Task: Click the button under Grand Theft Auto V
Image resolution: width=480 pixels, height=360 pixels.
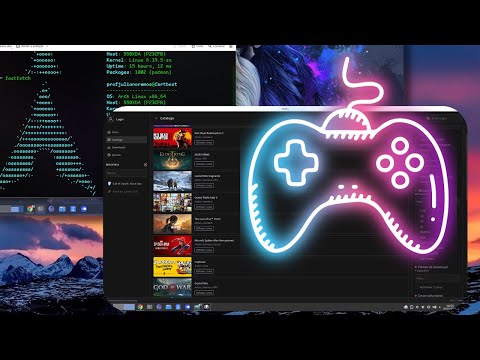Action: (204, 207)
